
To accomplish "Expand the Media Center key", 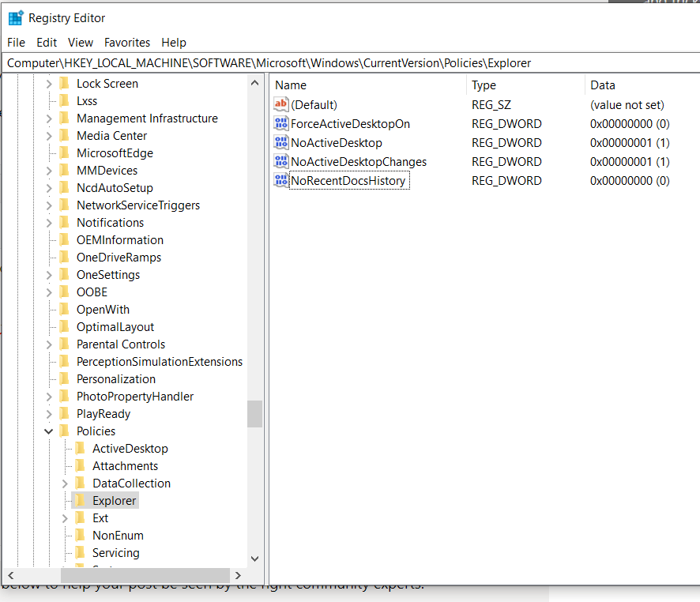I will point(49,136).
